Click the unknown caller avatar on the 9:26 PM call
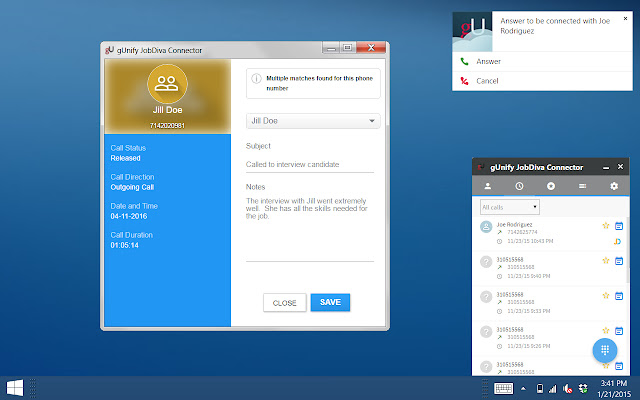640x400 pixels. [486, 331]
